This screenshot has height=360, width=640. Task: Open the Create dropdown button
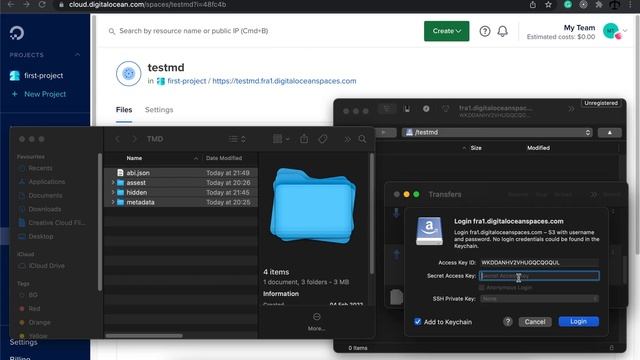(447, 31)
